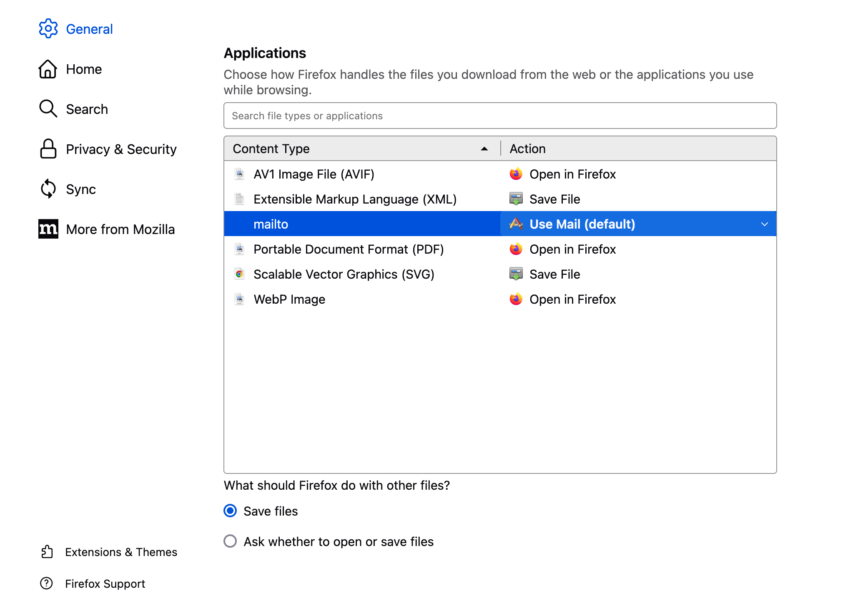The image size is (868, 594).
Task: Click the Privacy & Security lock icon
Action: 48,149
